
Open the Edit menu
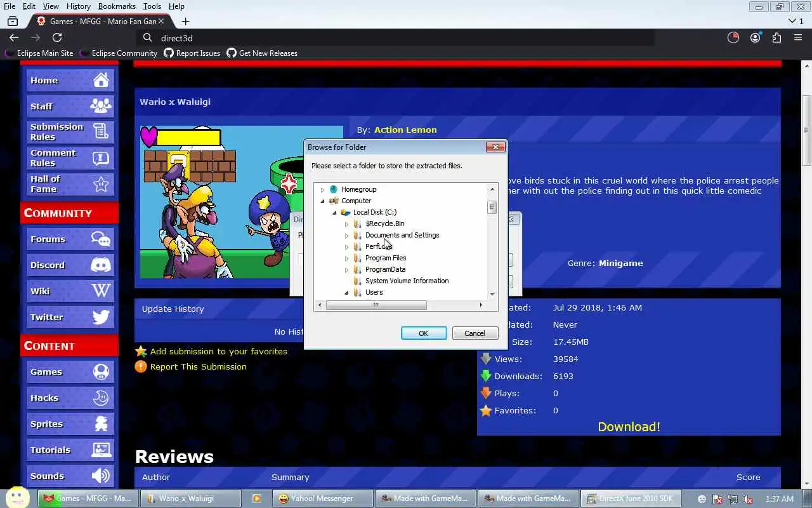pos(29,6)
